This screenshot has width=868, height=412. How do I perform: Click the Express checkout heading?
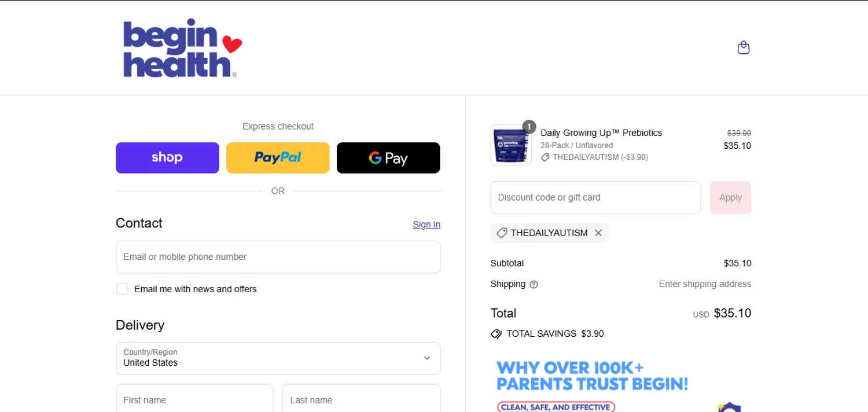coord(278,126)
